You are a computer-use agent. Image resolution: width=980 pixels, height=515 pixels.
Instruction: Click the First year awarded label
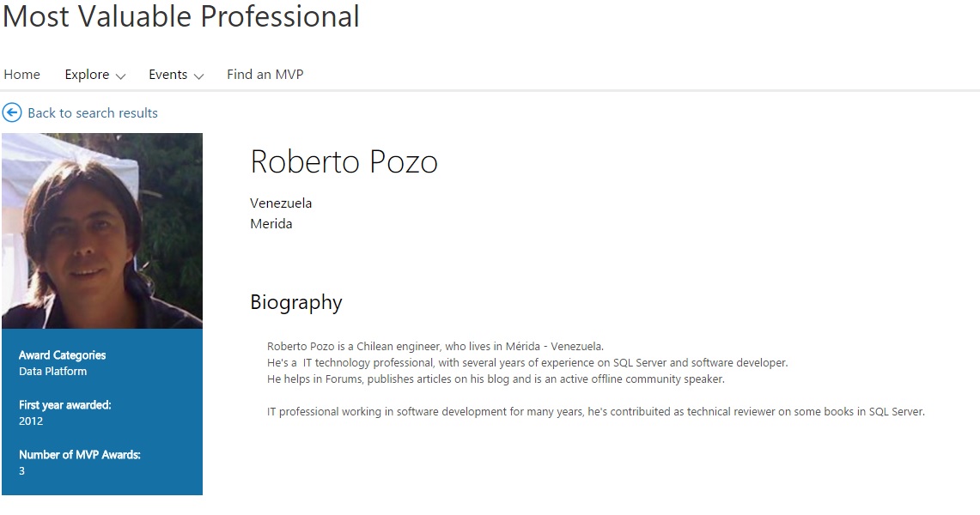click(65, 405)
